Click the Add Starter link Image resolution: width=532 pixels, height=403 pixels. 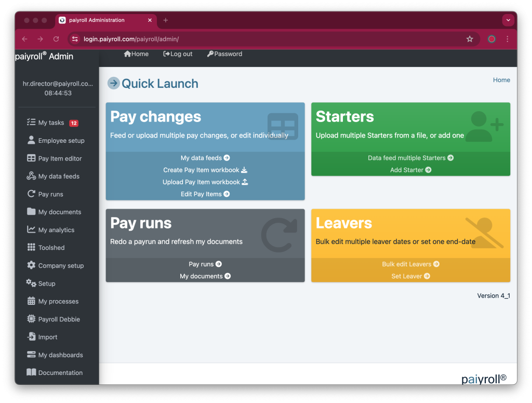[410, 170]
